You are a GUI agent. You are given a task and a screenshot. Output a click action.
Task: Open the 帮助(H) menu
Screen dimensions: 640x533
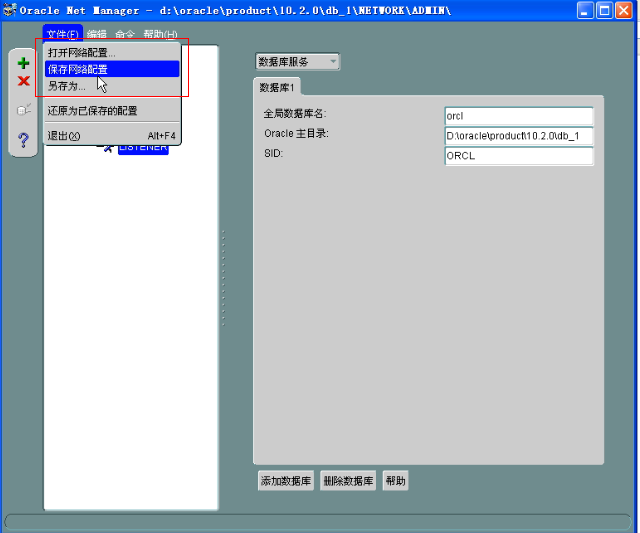pos(160,34)
